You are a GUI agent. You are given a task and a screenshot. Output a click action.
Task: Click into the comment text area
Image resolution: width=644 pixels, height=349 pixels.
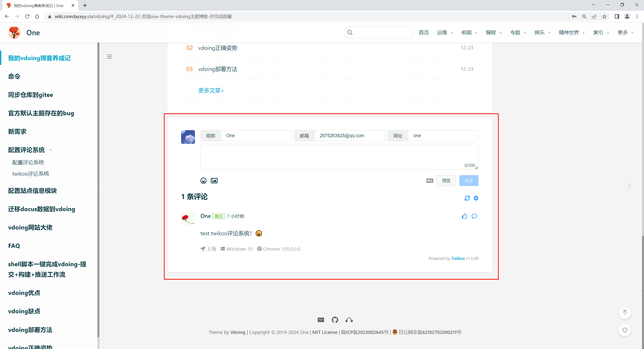point(339,157)
